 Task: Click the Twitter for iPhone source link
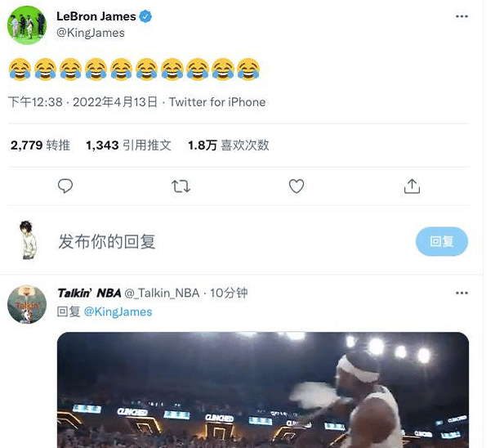click(217, 102)
